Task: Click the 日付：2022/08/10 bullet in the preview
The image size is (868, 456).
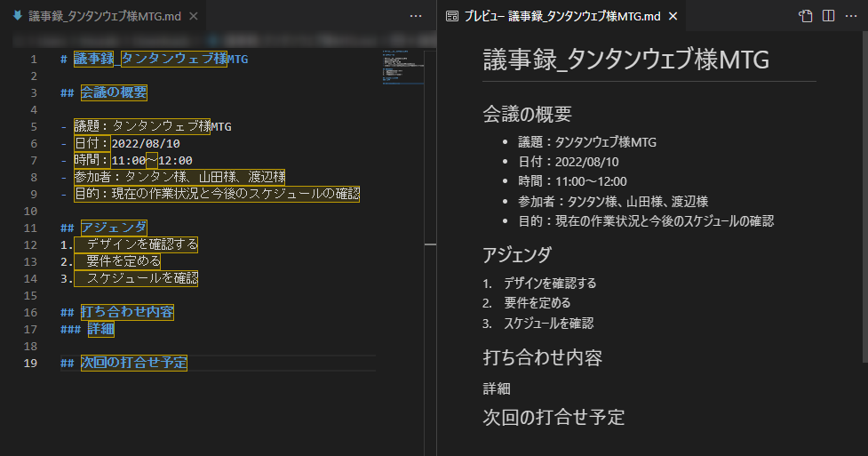Action: point(569,162)
